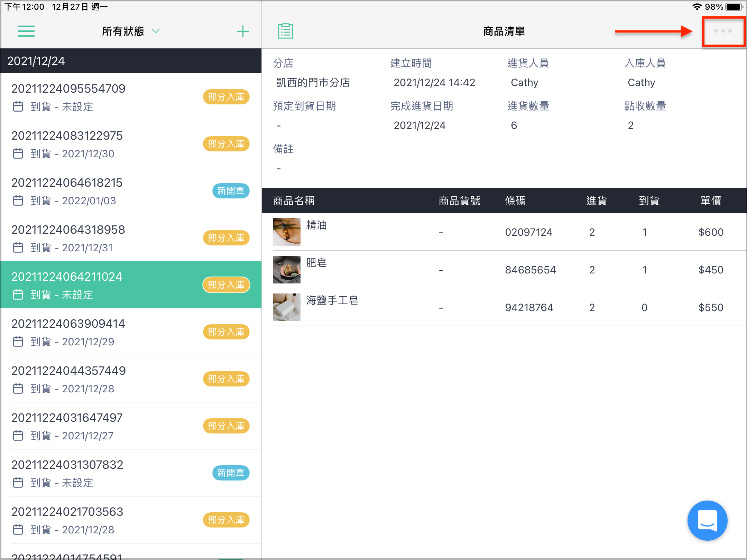
Task: Tap calendar icon for order 20211224031307832
Action: coord(18,483)
